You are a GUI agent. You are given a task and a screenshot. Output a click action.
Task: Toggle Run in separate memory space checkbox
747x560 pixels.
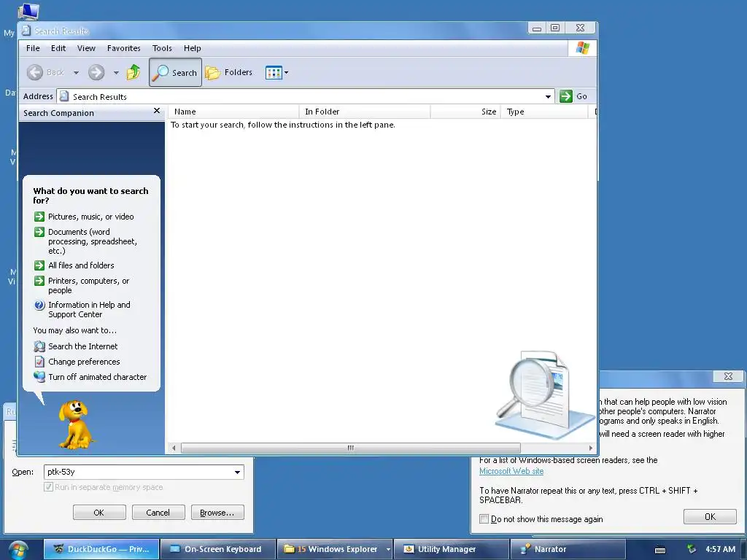click(x=48, y=486)
